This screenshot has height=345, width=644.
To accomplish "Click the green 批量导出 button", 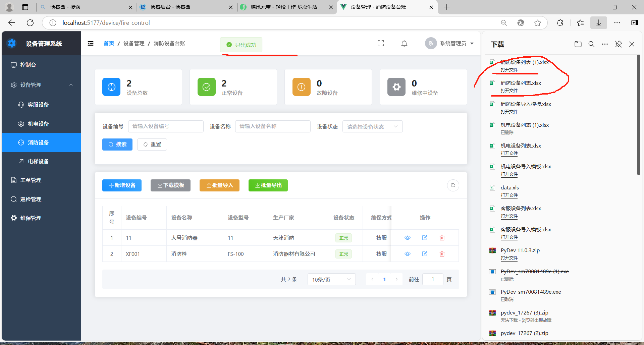I will [x=268, y=185].
